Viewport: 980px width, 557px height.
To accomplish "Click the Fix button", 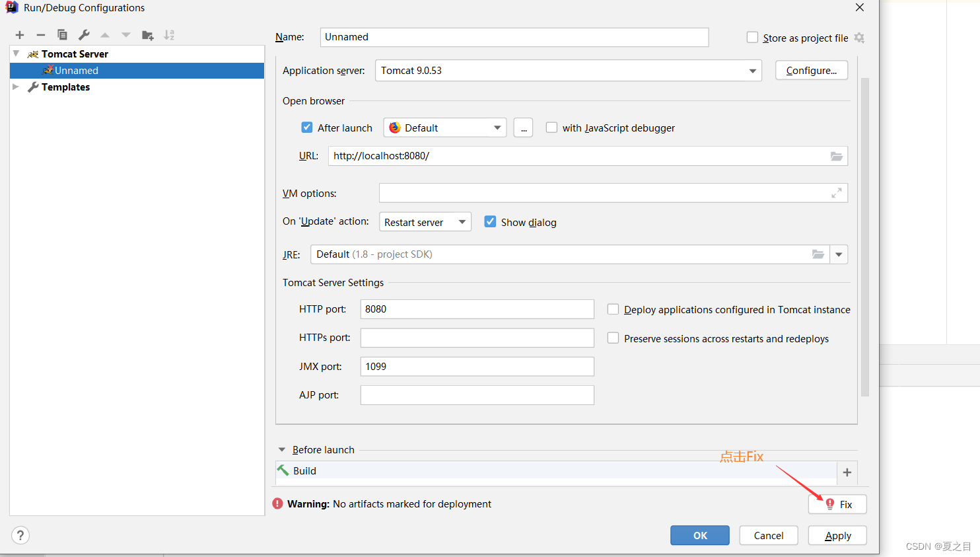I will [837, 504].
